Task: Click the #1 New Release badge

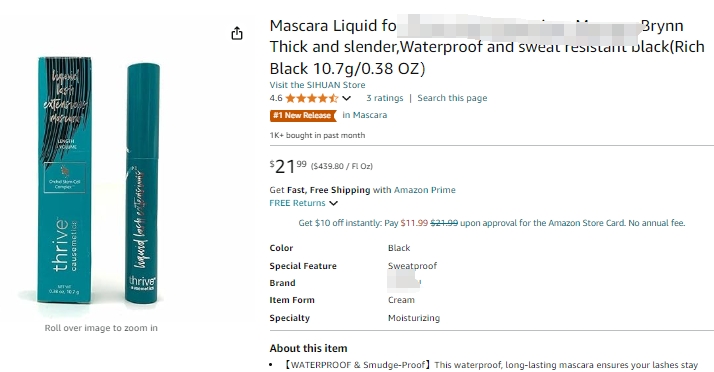Action: pyautogui.click(x=303, y=116)
